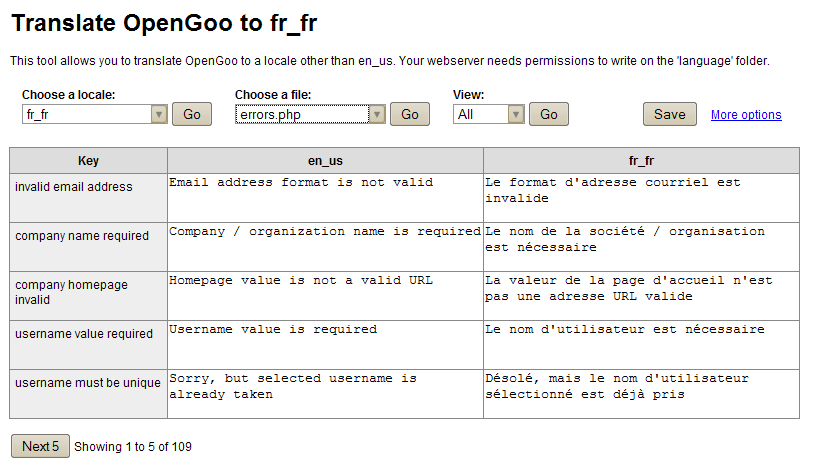Open the View dropdown set to All
The height and width of the screenshot is (471, 819).
pos(488,115)
